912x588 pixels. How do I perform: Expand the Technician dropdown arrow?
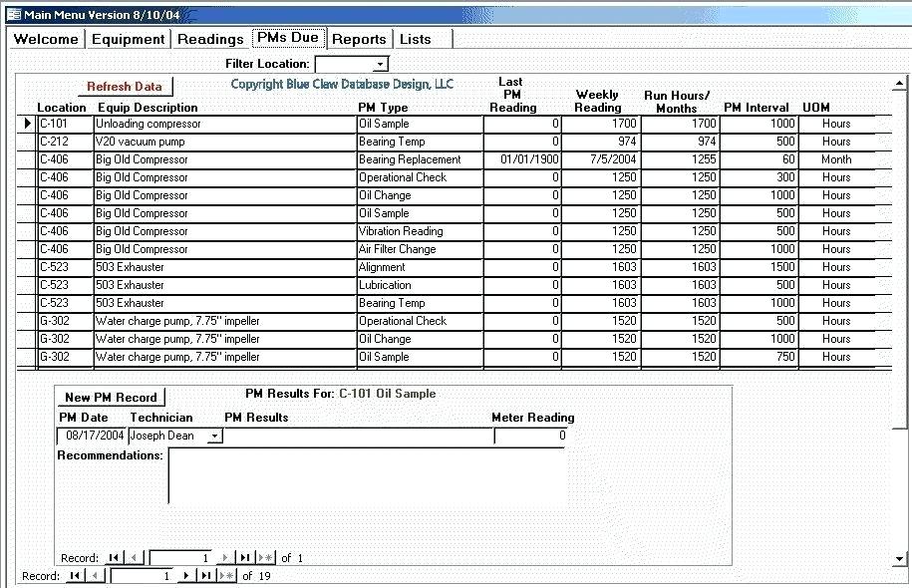214,436
